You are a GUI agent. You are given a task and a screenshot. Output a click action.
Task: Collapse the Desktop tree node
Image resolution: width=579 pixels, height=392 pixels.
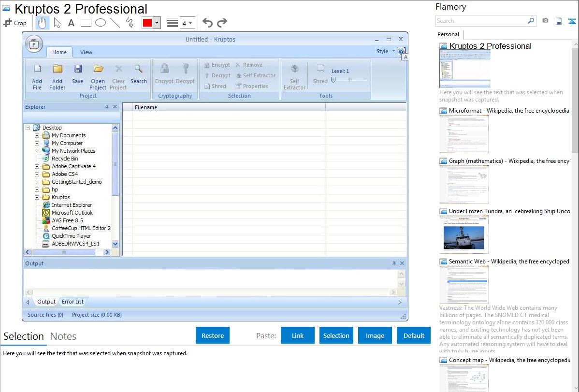tap(28, 128)
